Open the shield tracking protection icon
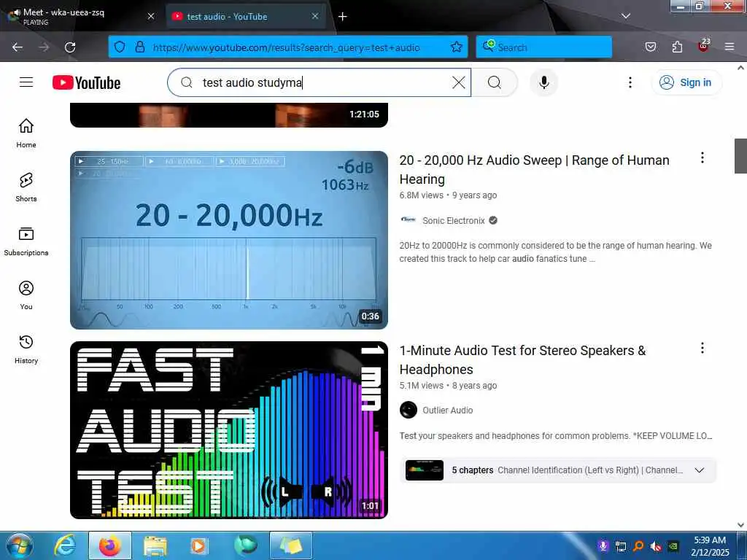The height and width of the screenshot is (560, 747). [120, 47]
